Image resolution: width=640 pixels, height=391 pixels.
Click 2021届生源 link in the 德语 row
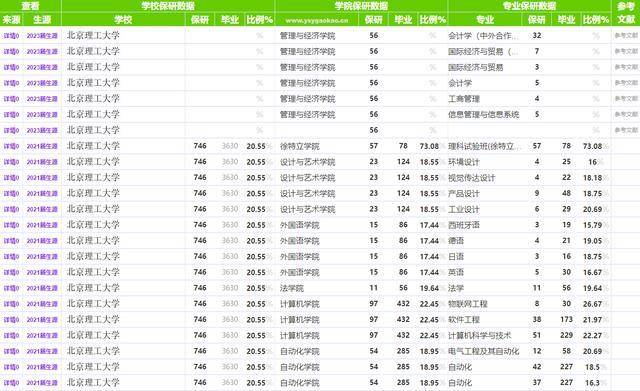pyautogui.click(x=42, y=241)
